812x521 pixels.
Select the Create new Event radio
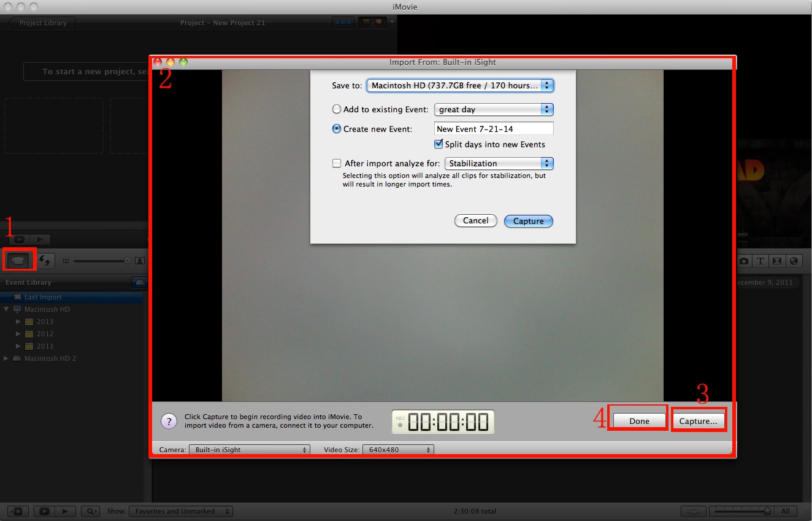[336, 129]
